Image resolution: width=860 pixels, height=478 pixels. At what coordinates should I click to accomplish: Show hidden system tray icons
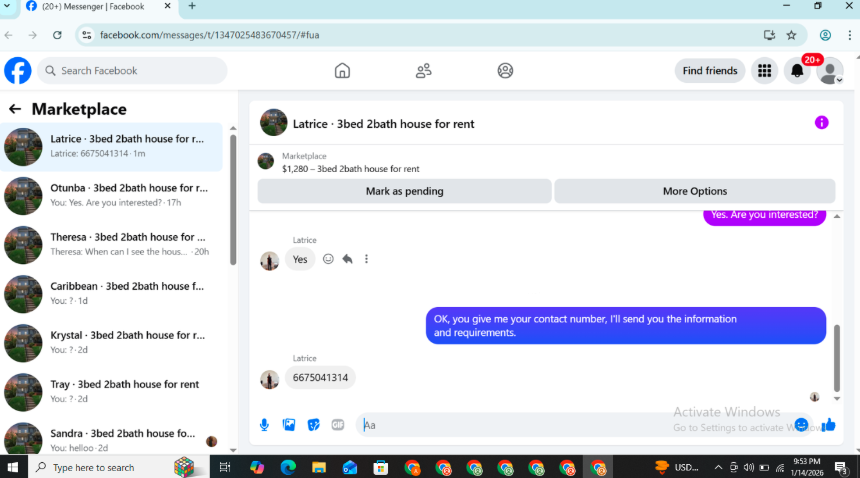coord(718,468)
